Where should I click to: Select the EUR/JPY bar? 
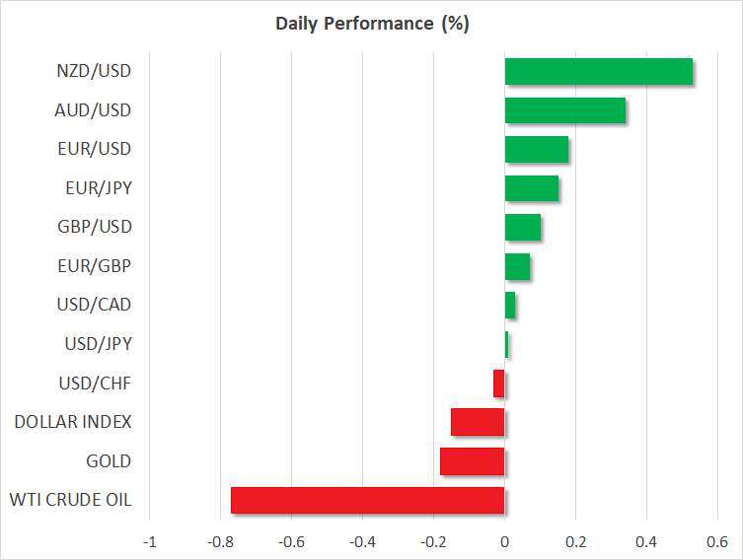click(531, 188)
